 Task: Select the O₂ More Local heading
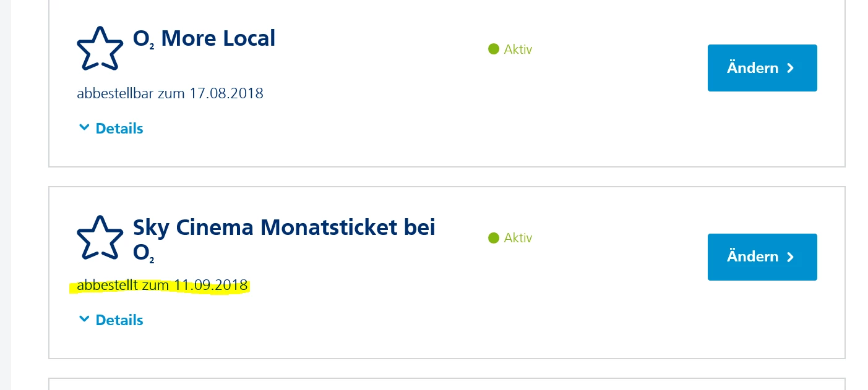[x=204, y=39]
